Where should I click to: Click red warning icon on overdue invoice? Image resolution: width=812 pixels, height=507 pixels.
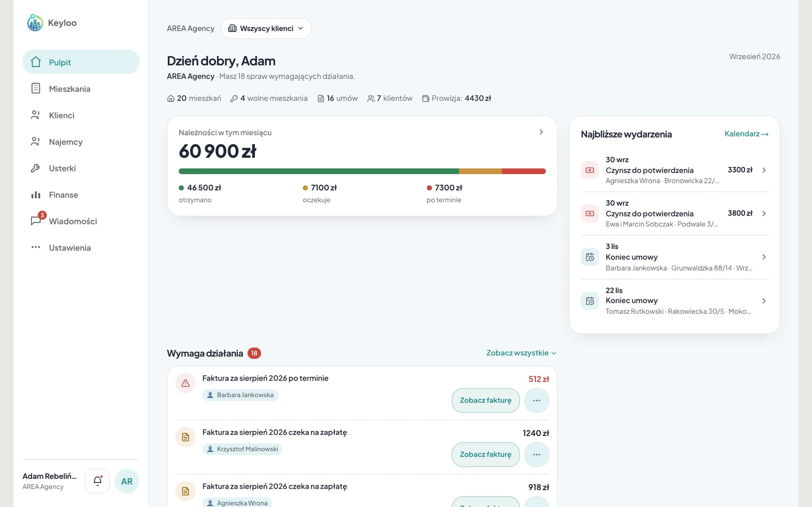[x=185, y=383]
